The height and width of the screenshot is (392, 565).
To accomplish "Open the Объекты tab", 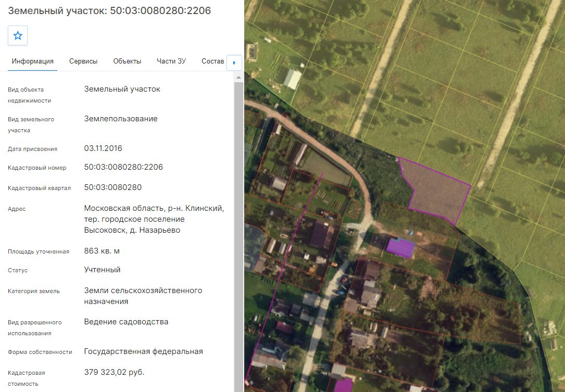I will 127,61.
